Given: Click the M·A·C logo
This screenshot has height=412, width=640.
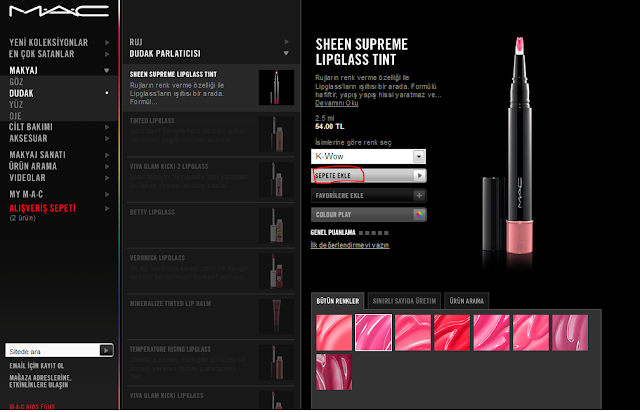Looking at the screenshot, I should coord(59,11).
